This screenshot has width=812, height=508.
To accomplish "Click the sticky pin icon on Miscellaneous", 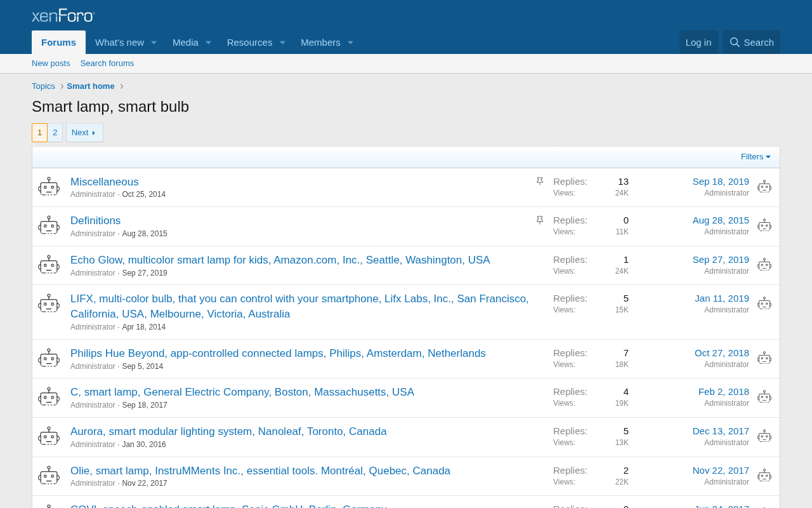I will click(540, 181).
